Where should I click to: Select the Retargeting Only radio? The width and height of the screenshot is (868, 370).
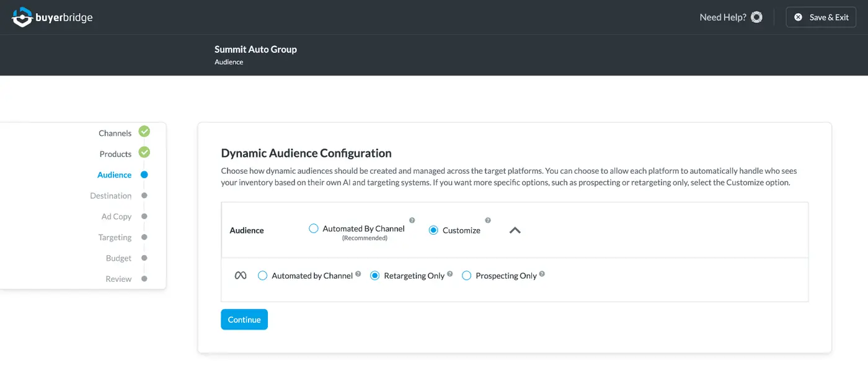point(375,276)
